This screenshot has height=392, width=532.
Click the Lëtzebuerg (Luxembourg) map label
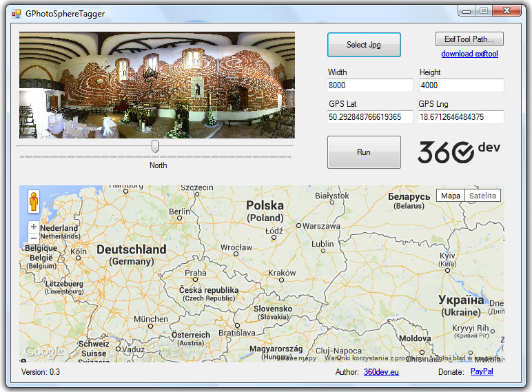(x=64, y=287)
